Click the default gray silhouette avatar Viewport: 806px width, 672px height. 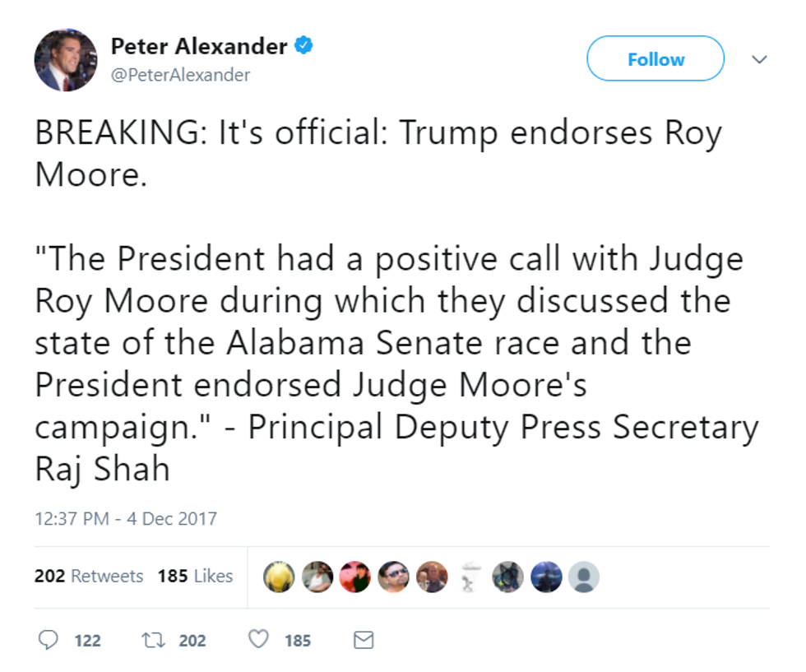pos(583,577)
